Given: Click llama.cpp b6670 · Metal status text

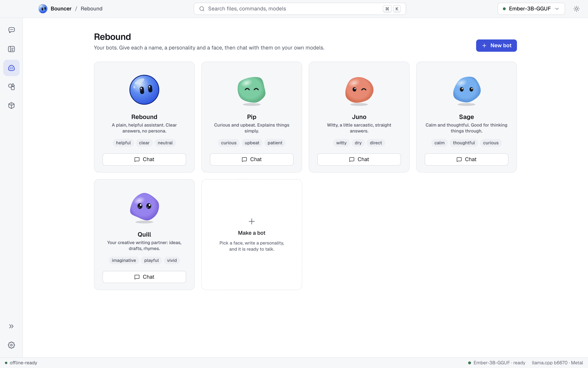Looking at the screenshot, I should [557, 363].
